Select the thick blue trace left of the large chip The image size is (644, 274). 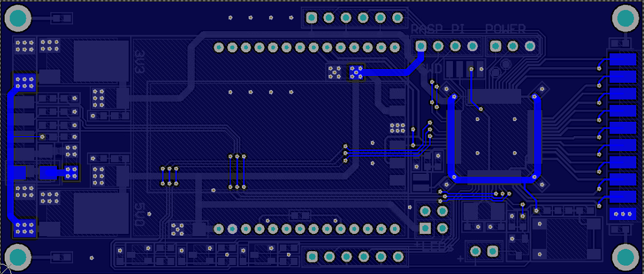451,137
